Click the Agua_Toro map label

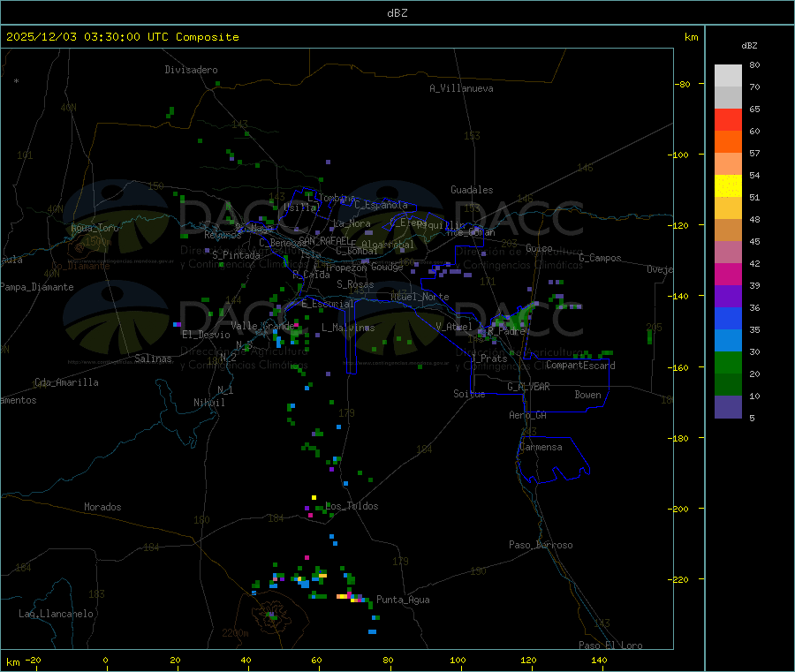coord(95,228)
